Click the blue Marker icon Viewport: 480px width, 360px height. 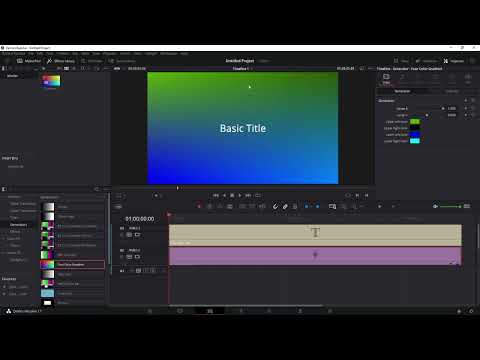tap(317, 206)
